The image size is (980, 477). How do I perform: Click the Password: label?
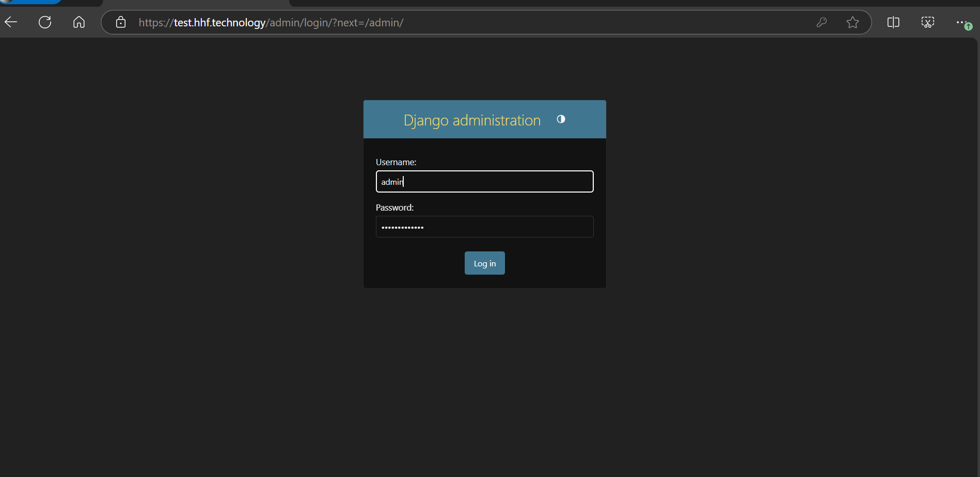[395, 208]
